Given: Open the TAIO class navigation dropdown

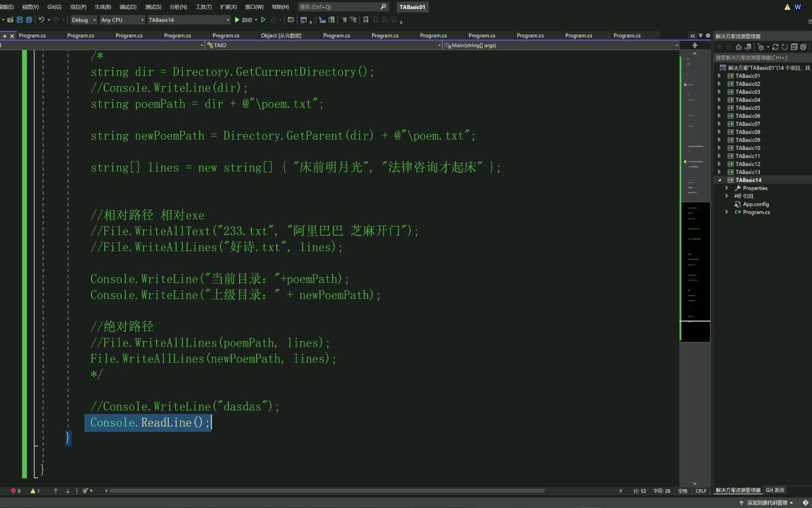Looking at the screenshot, I should (324, 45).
